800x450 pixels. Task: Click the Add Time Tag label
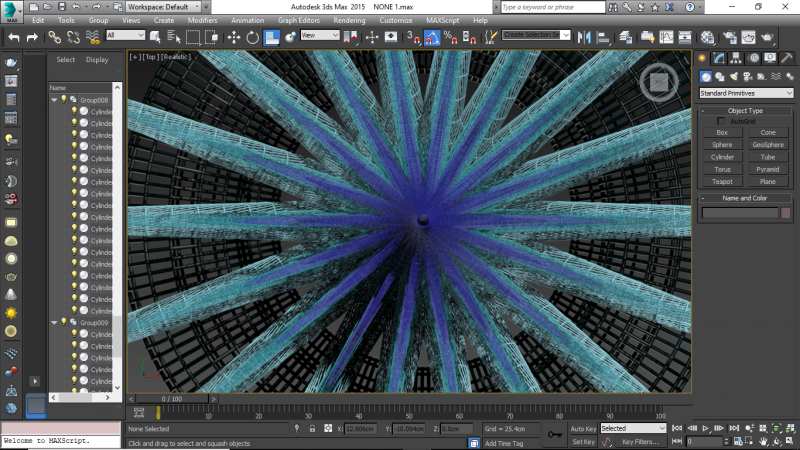504,443
